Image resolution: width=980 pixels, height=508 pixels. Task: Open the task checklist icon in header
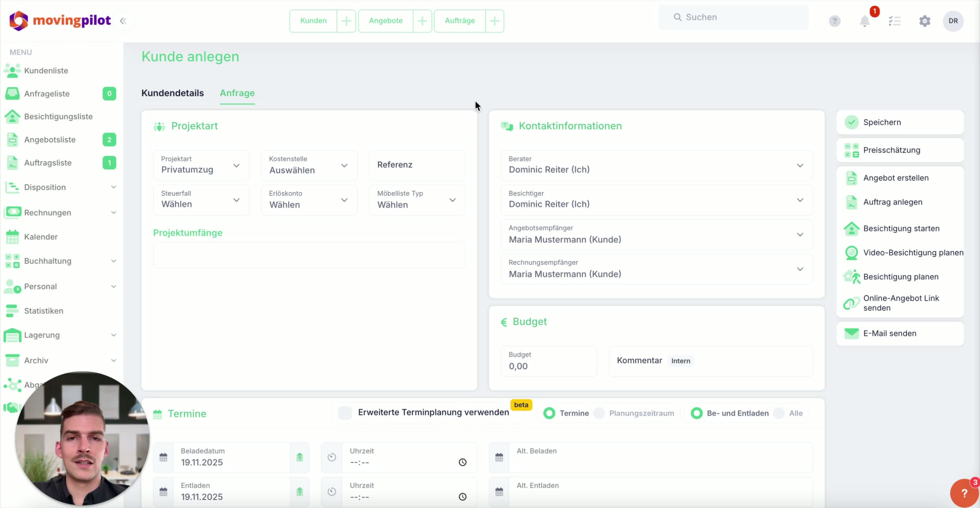tap(895, 21)
